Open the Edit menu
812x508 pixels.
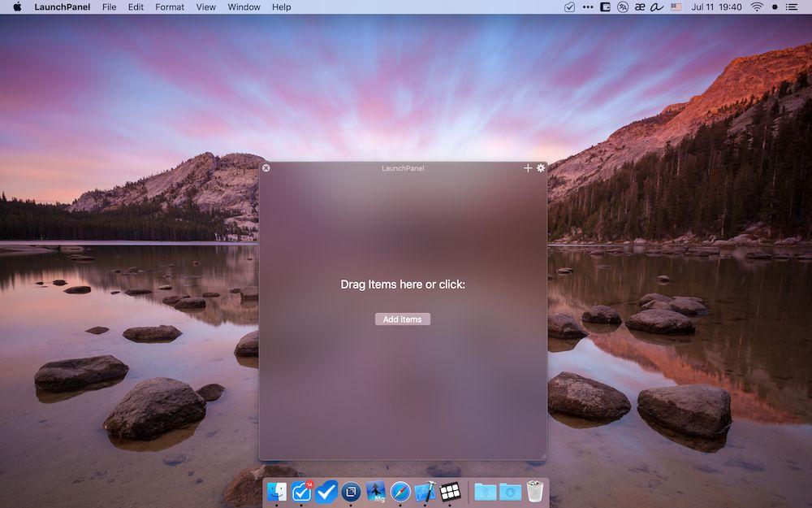[x=136, y=7]
